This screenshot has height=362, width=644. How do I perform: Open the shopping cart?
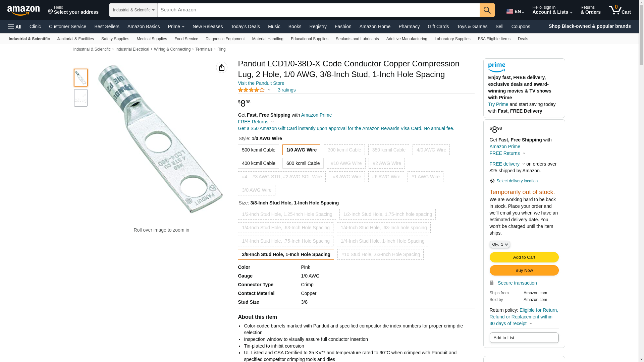(620, 10)
